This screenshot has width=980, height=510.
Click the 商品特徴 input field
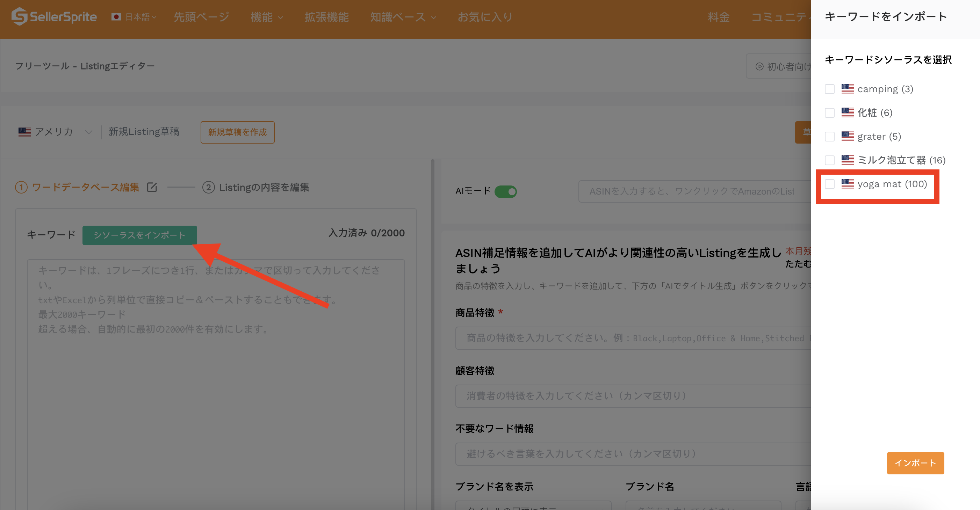pyautogui.click(x=633, y=338)
